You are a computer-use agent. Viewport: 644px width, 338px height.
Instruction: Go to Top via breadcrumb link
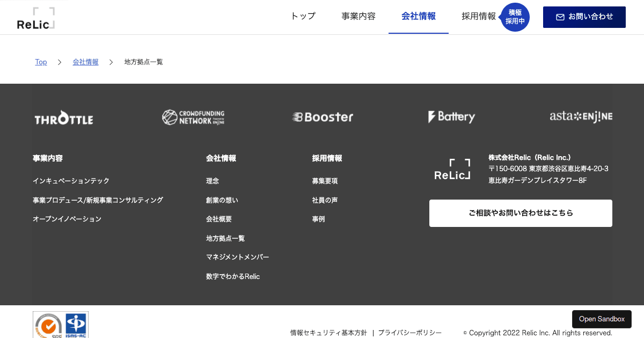point(41,62)
